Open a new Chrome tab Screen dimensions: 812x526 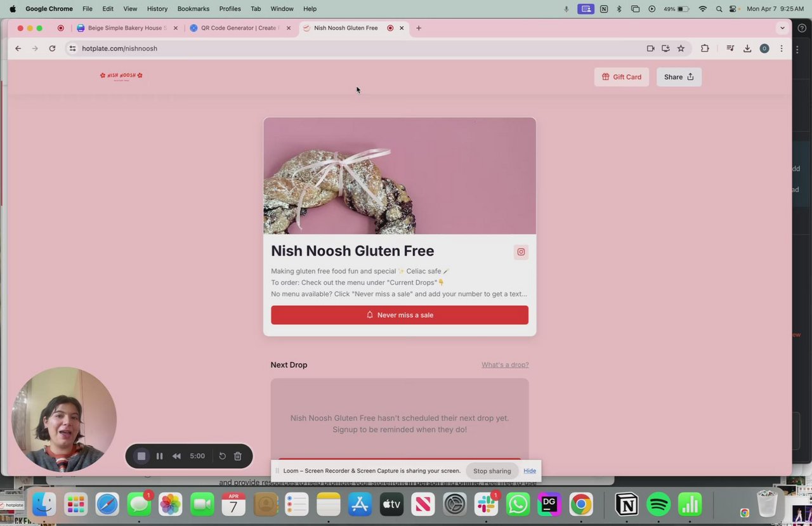[x=419, y=28]
